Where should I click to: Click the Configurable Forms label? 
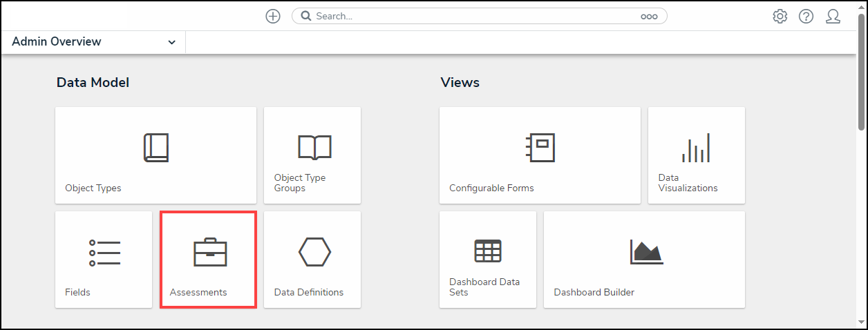[x=491, y=188]
